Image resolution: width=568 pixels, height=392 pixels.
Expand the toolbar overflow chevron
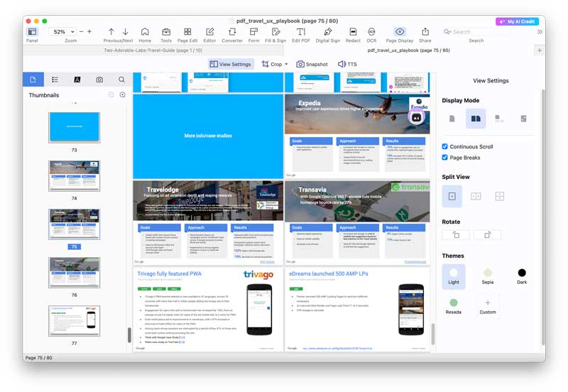click(x=540, y=32)
